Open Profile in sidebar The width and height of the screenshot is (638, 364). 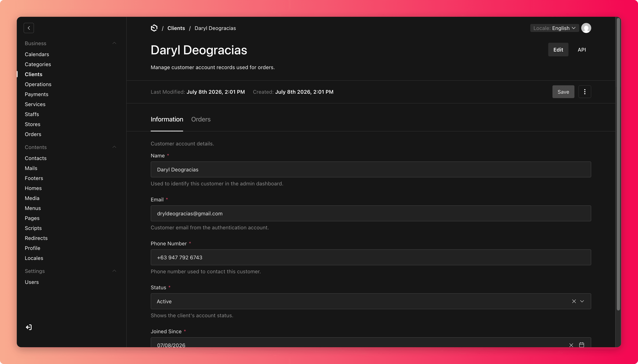click(33, 248)
